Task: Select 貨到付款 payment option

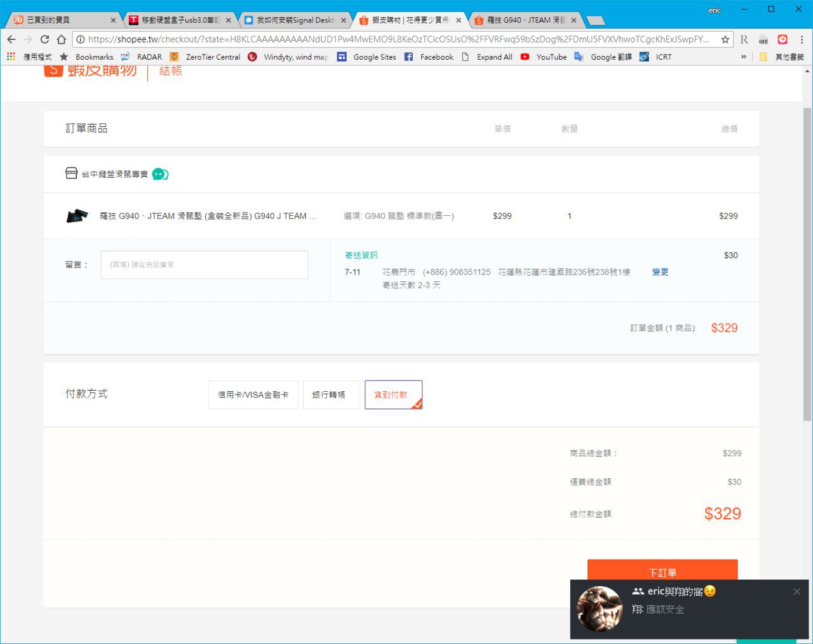Action: coord(393,395)
